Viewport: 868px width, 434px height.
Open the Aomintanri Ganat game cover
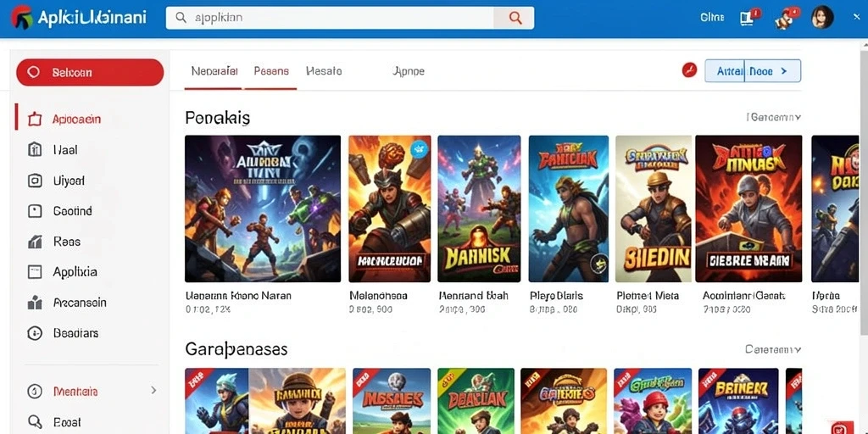point(748,209)
